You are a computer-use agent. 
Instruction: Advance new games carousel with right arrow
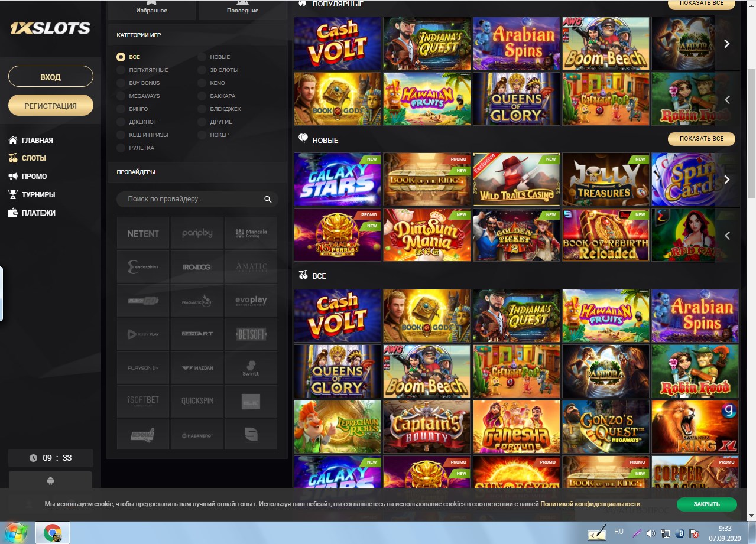pyautogui.click(x=728, y=180)
